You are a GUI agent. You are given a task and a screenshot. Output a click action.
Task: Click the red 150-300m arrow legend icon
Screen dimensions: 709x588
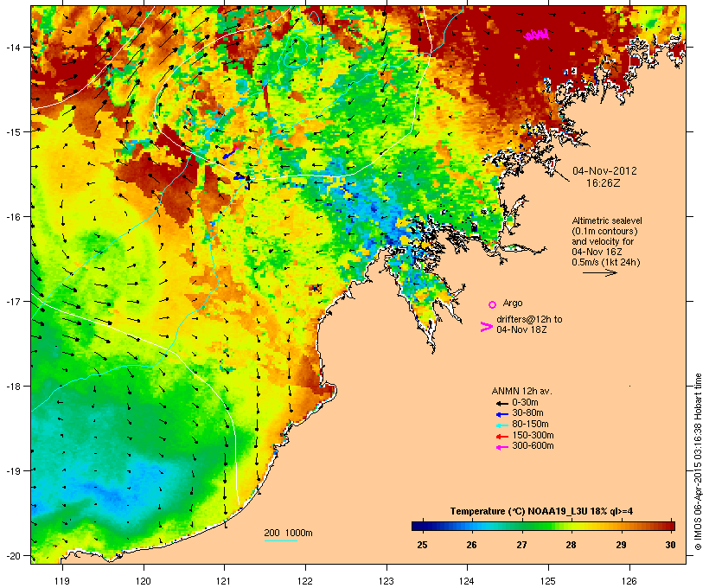501,436
